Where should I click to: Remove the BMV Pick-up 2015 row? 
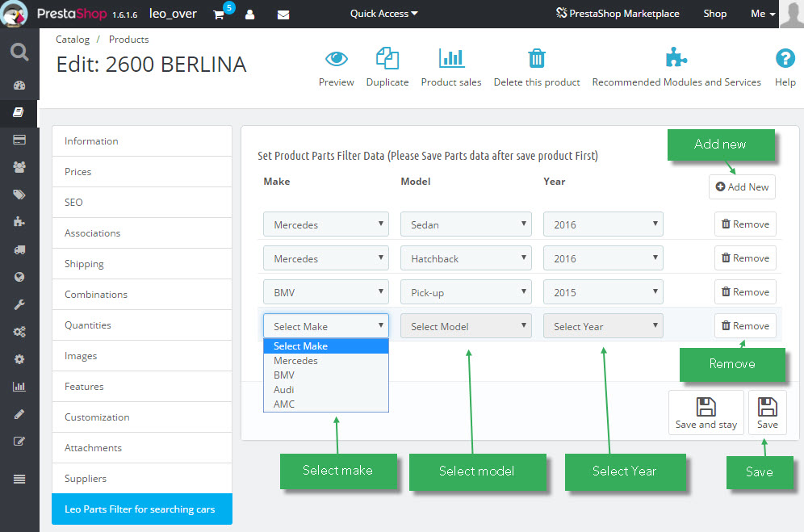coord(745,292)
